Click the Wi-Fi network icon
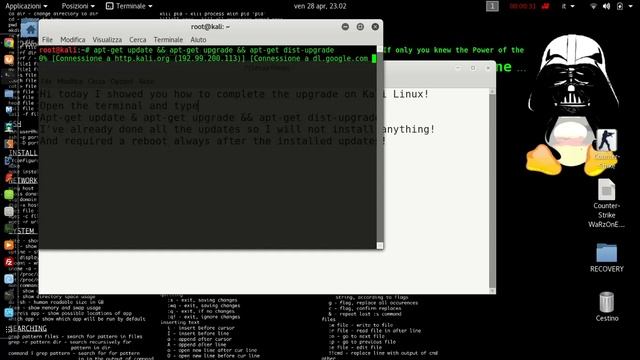640x360 pixels. [594, 6]
